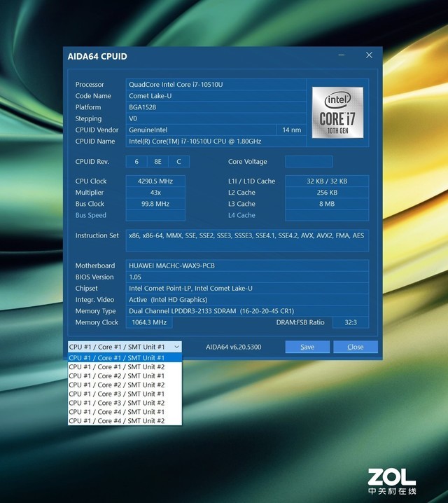
Task: Click the Intel Comet Point-LP chipset value
Action: 247,289
